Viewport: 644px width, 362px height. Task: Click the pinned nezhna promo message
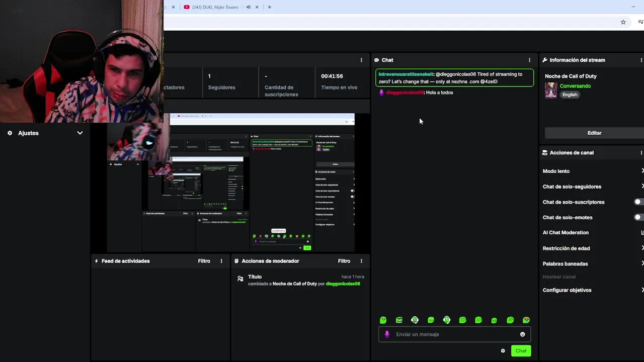pyautogui.click(x=455, y=78)
